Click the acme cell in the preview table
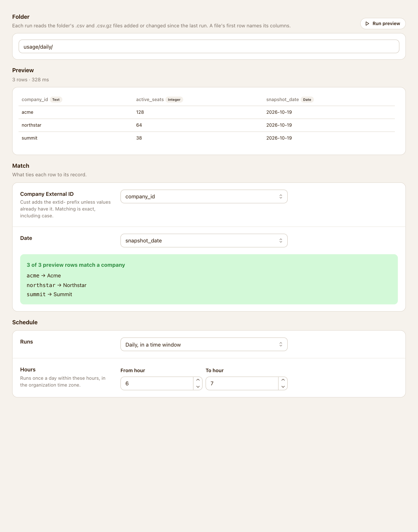418x532 pixels. [27, 112]
